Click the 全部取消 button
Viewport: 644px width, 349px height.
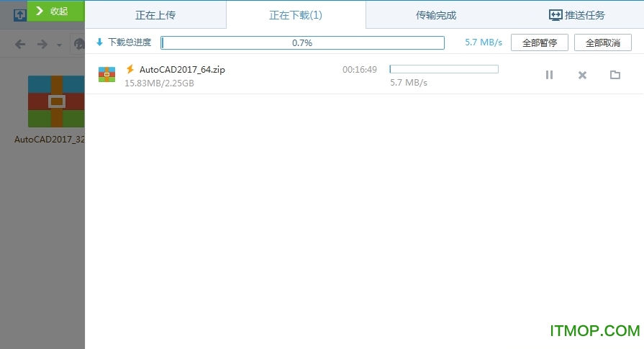[x=602, y=42]
